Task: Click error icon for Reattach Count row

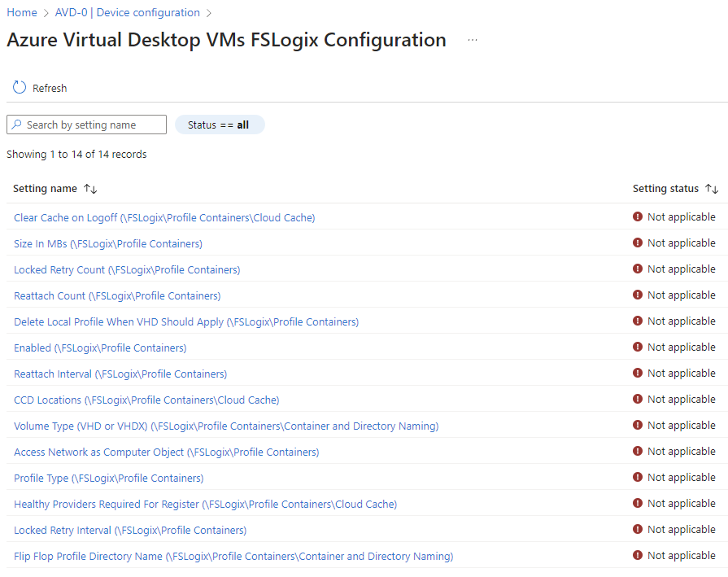Action: tap(638, 295)
